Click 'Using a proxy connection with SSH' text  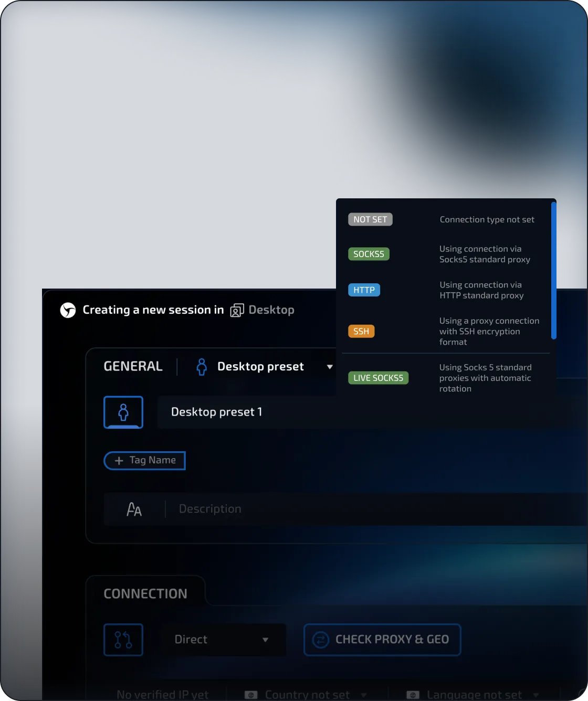tap(489, 332)
